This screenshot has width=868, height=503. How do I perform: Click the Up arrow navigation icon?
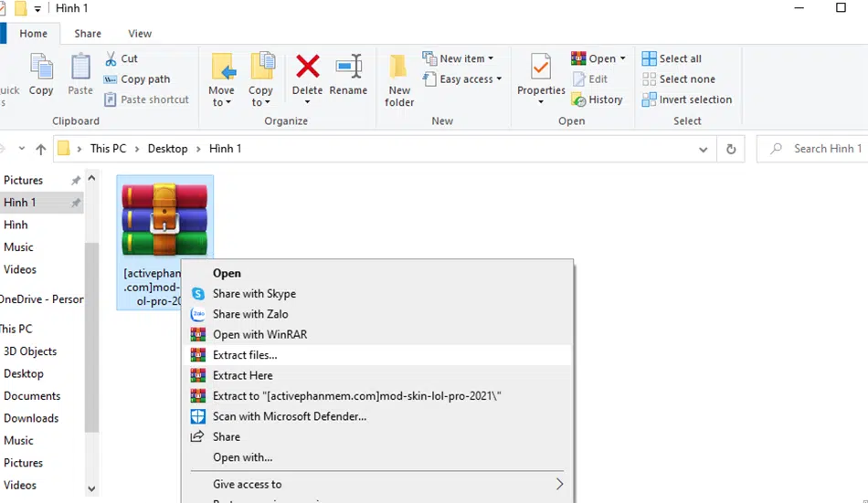[40, 149]
